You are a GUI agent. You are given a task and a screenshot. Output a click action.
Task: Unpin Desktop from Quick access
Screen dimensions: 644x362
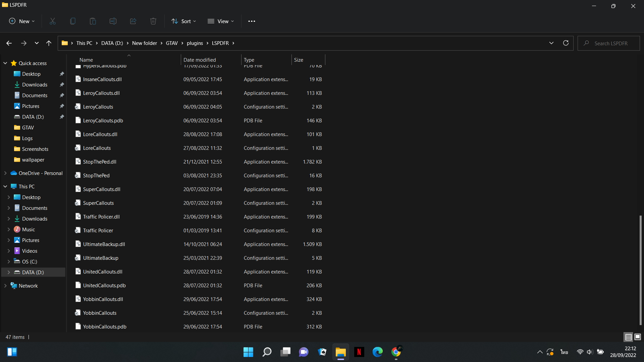(x=62, y=74)
